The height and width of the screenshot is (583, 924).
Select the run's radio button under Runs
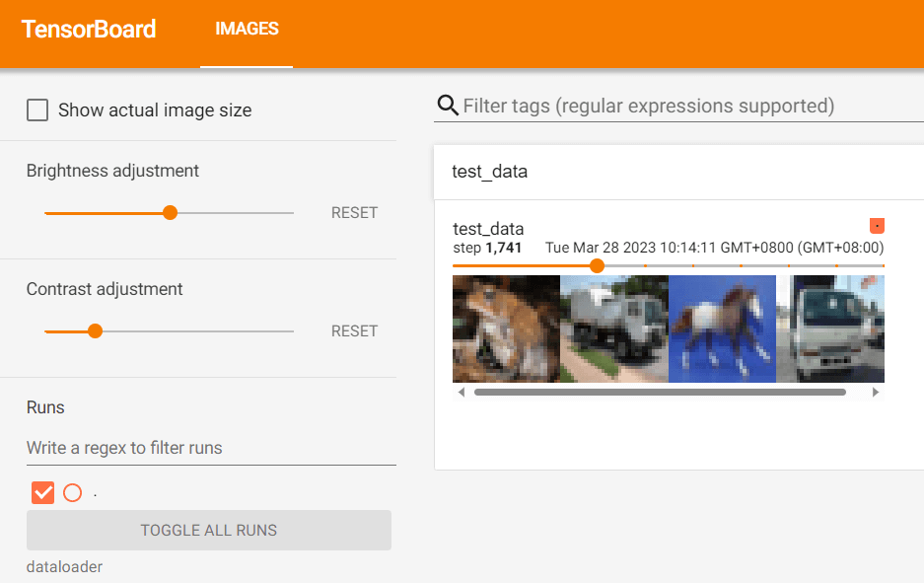(73, 493)
